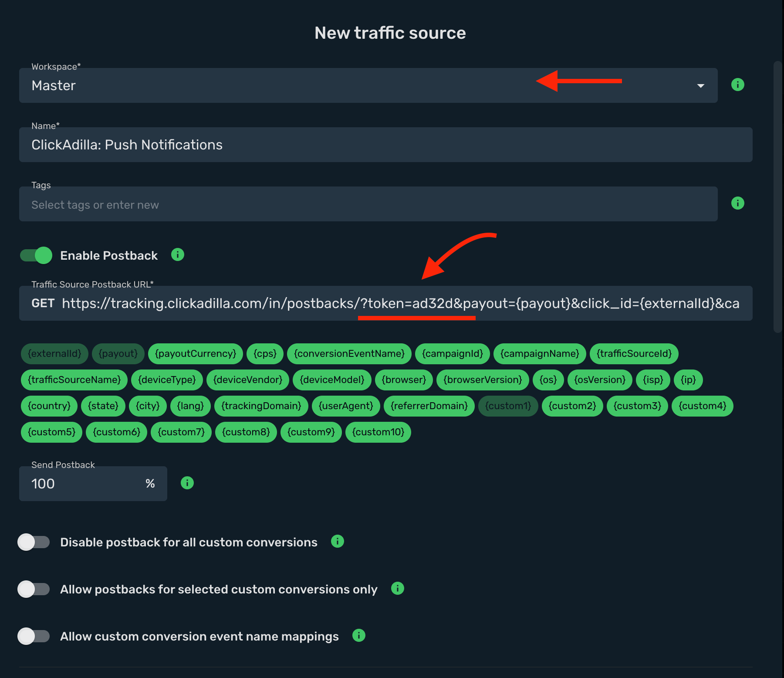Click the Traffic Source Postback URL field
The height and width of the screenshot is (678, 784).
click(386, 303)
